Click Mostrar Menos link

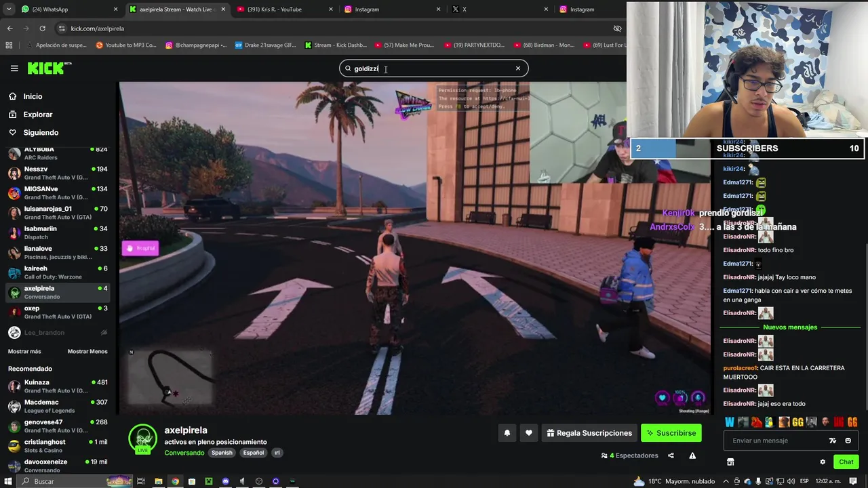click(x=87, y=352)
